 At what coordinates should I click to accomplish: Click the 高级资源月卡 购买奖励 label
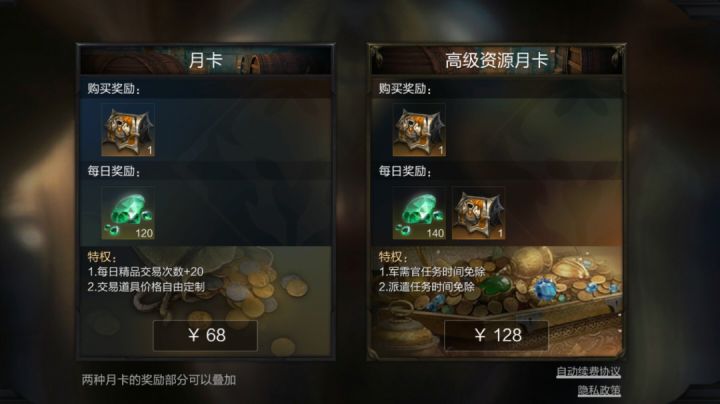tap(405, 89)
